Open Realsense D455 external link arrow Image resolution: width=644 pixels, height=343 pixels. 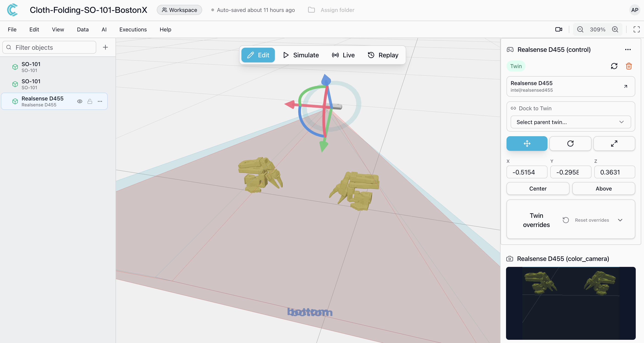coord(625,87)
